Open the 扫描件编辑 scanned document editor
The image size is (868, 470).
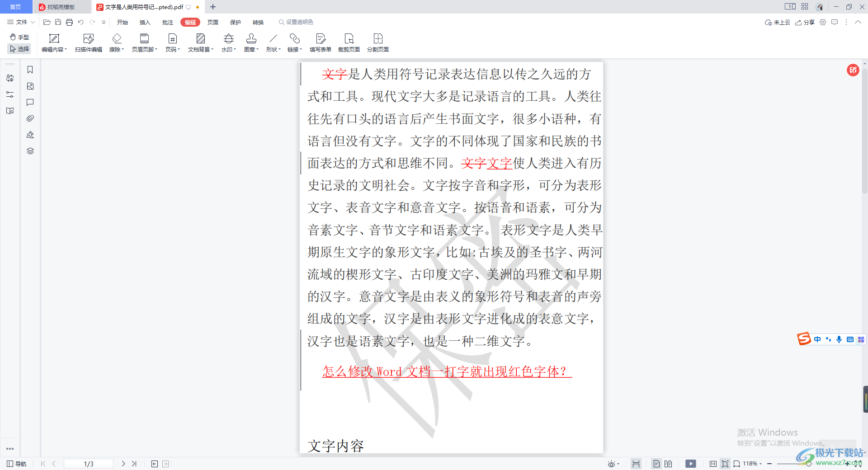[89, 43]
